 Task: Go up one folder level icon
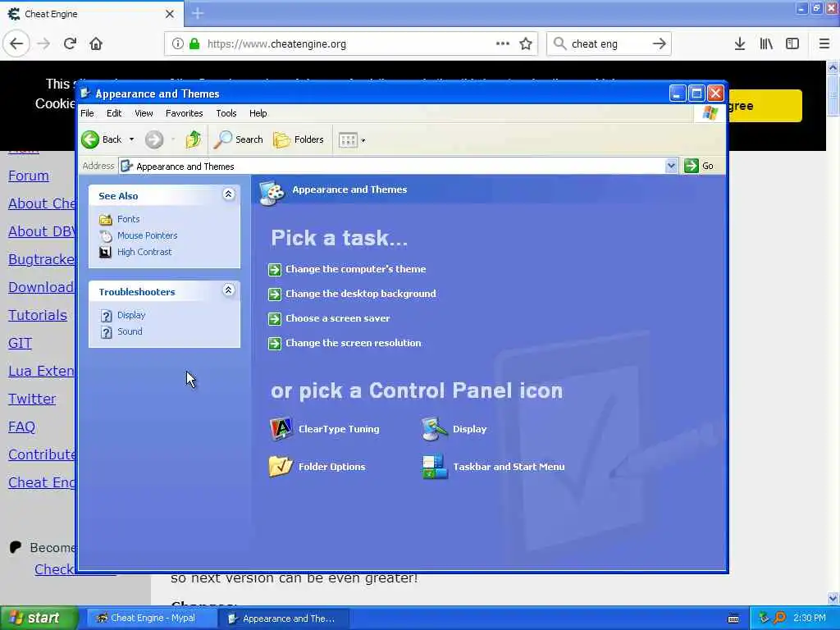pos(194,139)
